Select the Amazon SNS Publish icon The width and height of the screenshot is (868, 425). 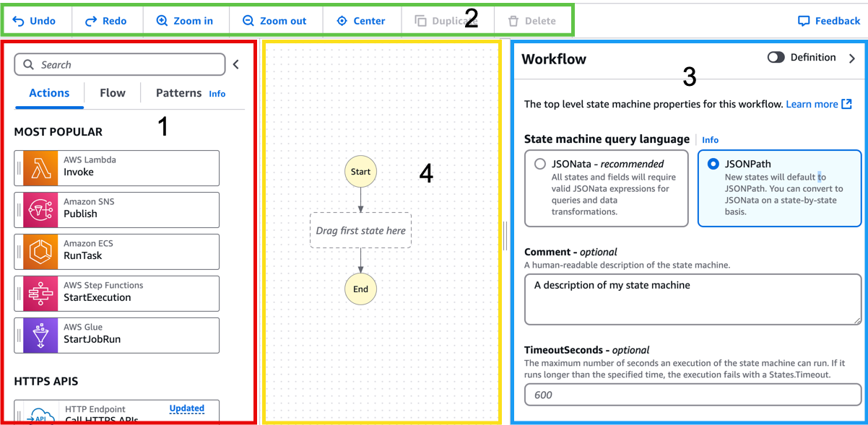40,210
